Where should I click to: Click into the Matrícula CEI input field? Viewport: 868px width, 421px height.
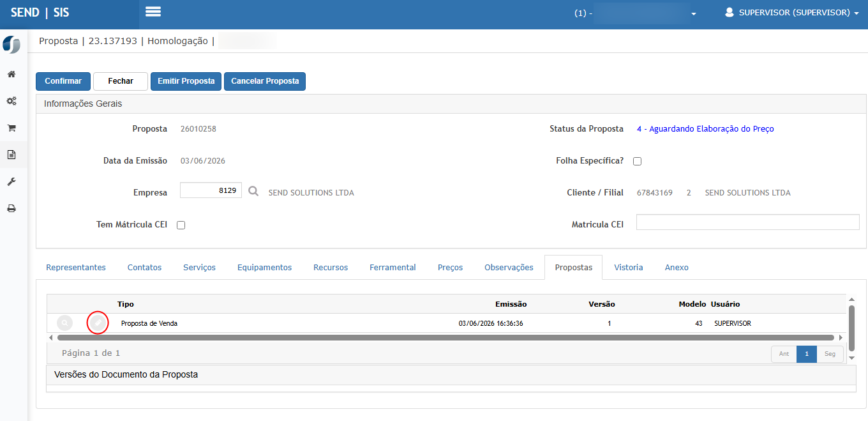pyautogui.click(x=747, y=222)
